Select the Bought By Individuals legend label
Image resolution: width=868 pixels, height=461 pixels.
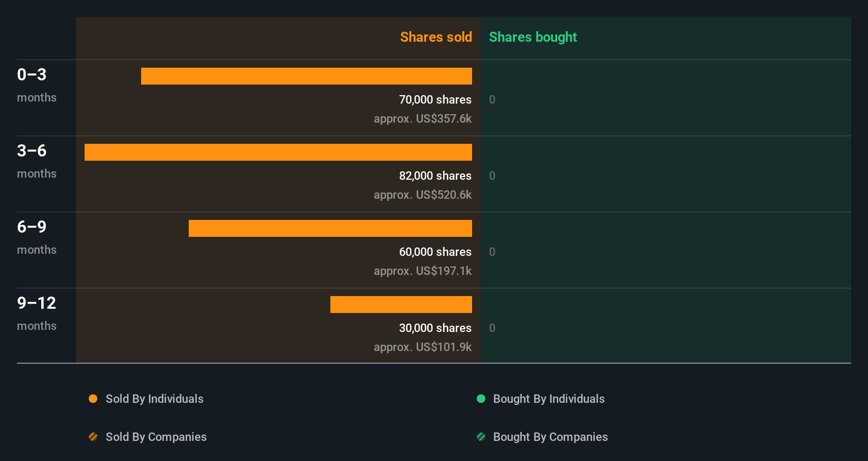coord(549,399)
